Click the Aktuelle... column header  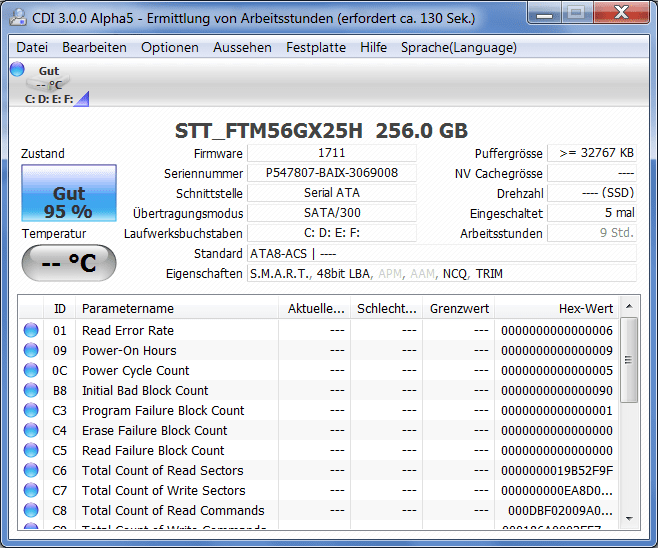(x=315, y=309)
